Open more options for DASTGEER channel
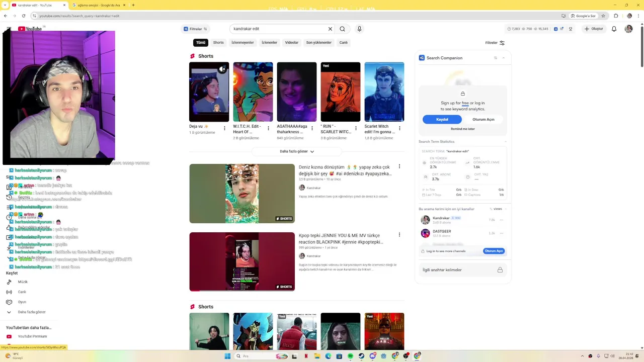The width and height of the screenshot is (644, 362). pyautogui.click(x=501, y=233)
